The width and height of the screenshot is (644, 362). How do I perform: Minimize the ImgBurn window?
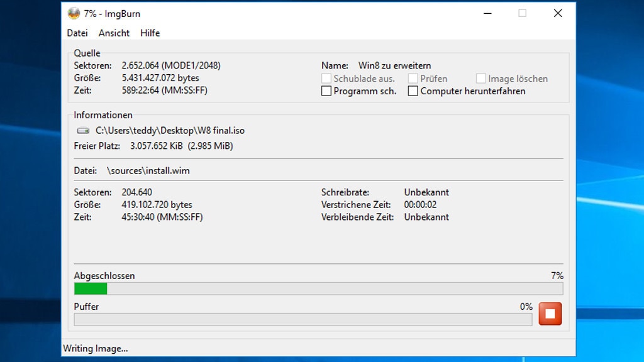(x=487, y=14)
